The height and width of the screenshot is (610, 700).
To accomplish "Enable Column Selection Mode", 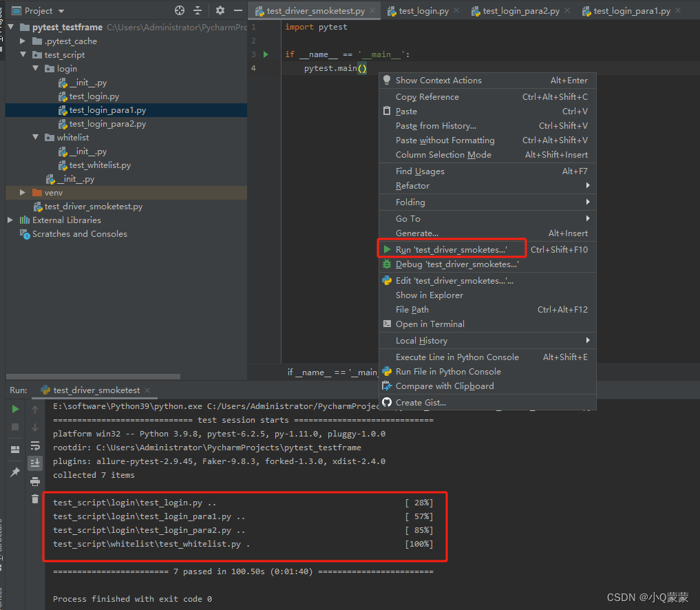I will [x=487, y=155].
